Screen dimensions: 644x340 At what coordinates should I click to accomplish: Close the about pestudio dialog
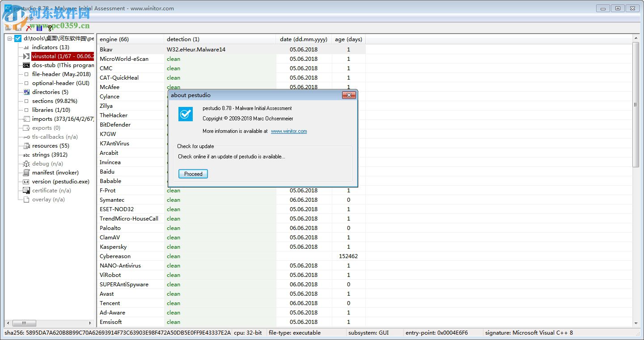point(349,95)
